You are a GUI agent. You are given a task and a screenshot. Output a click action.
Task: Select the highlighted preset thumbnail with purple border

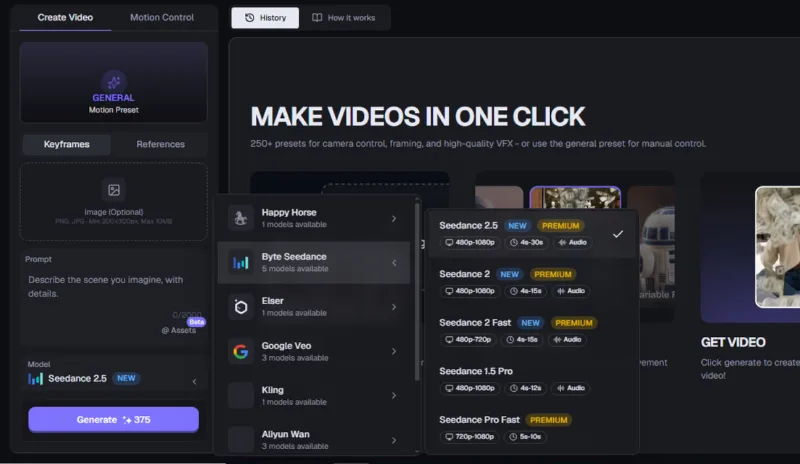(x=575, y=198)
